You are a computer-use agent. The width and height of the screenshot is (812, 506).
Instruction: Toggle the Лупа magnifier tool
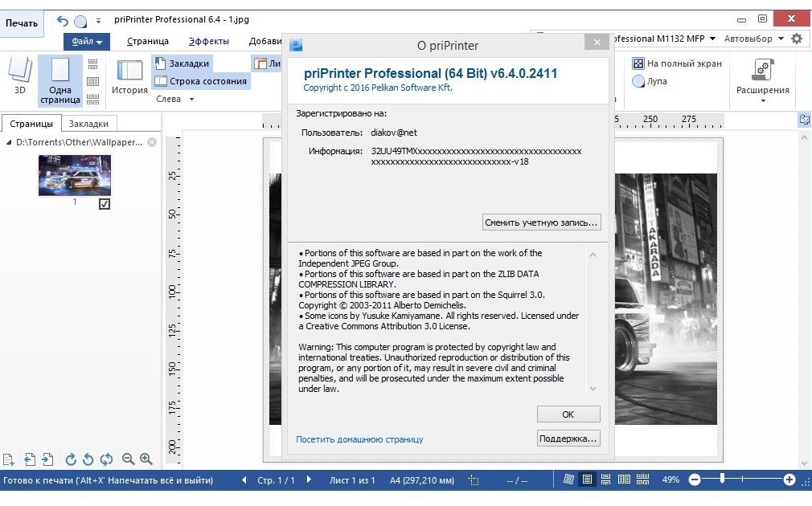pyautogui.click(x=650, y=81)
